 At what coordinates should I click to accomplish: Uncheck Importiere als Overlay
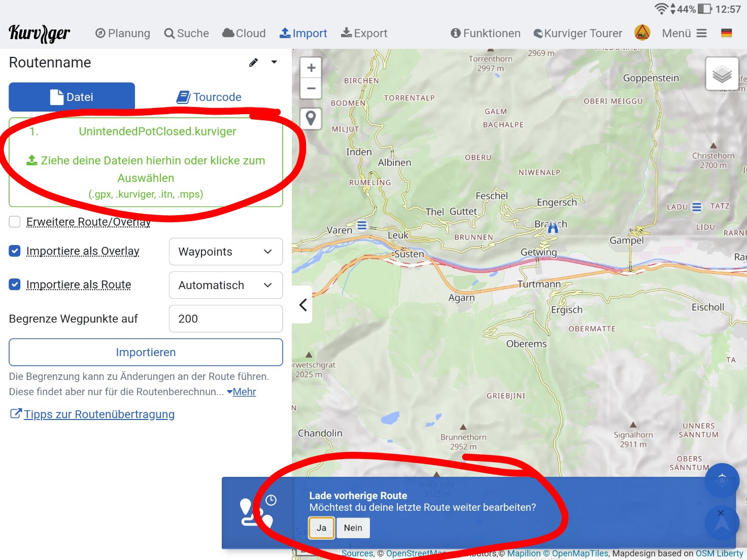(15, 251)
